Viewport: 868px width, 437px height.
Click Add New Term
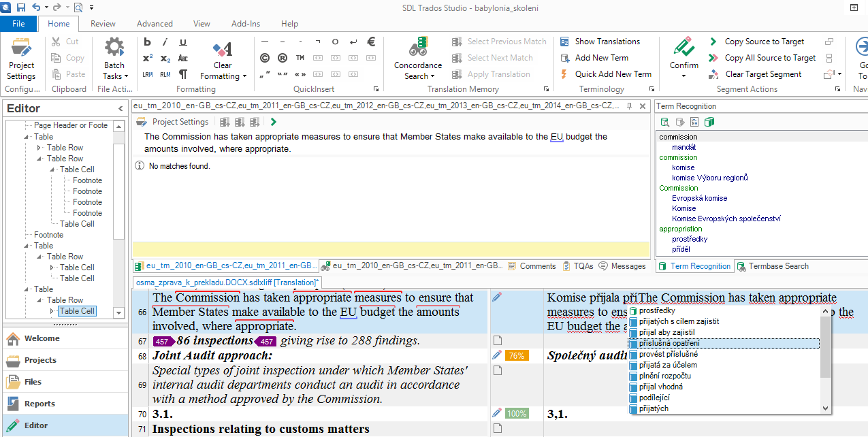pyautogui.click(x=594, y=58)
